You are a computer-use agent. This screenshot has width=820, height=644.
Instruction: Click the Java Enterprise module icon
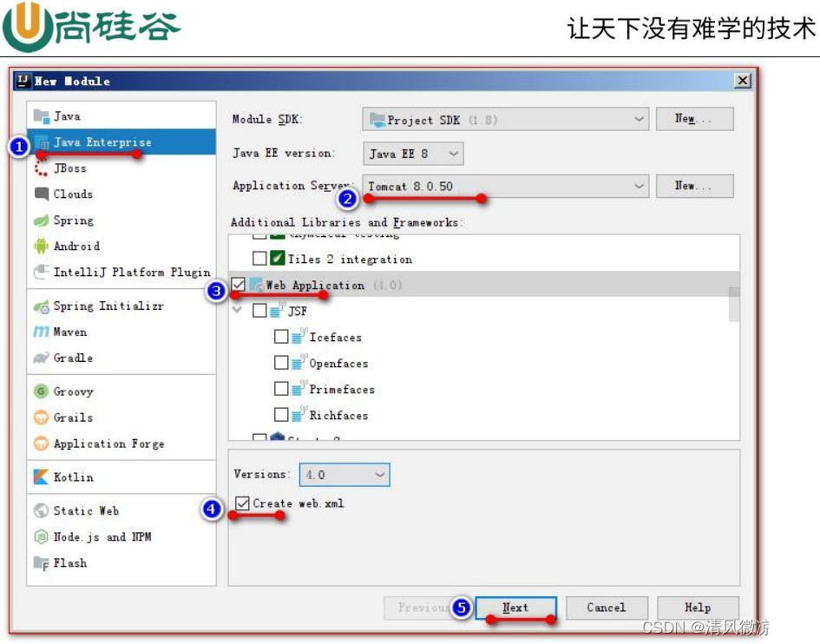click(42, 142)
